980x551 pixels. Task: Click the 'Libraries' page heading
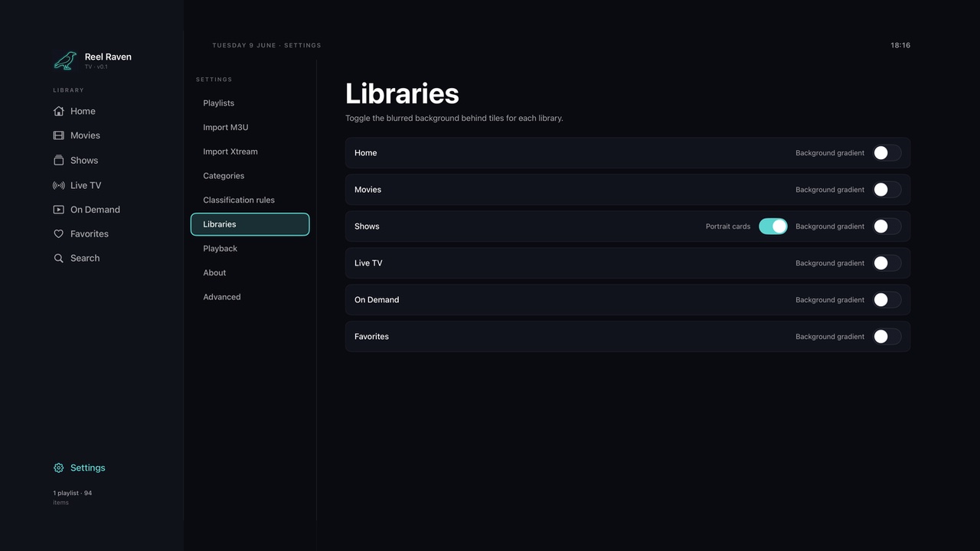pos(402,93)
